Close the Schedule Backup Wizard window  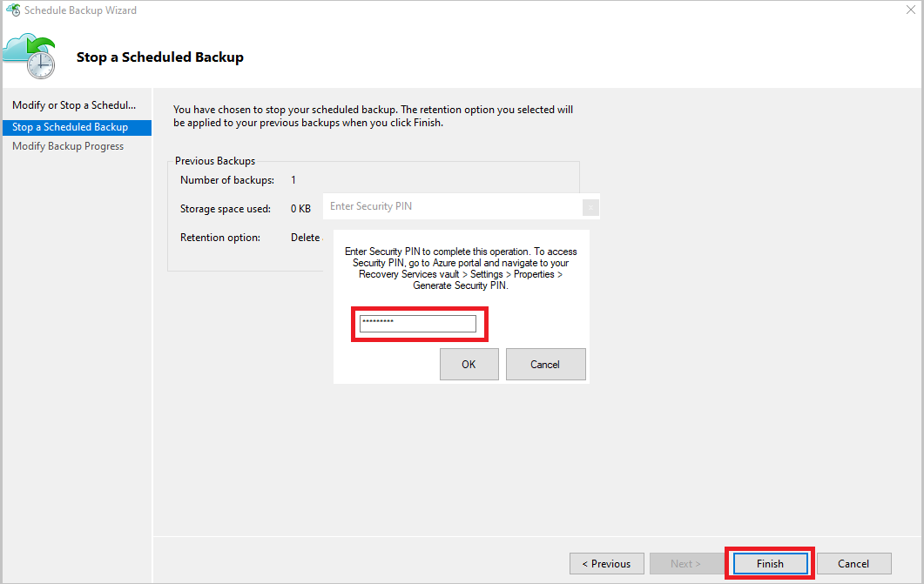(x=911, y=10)
